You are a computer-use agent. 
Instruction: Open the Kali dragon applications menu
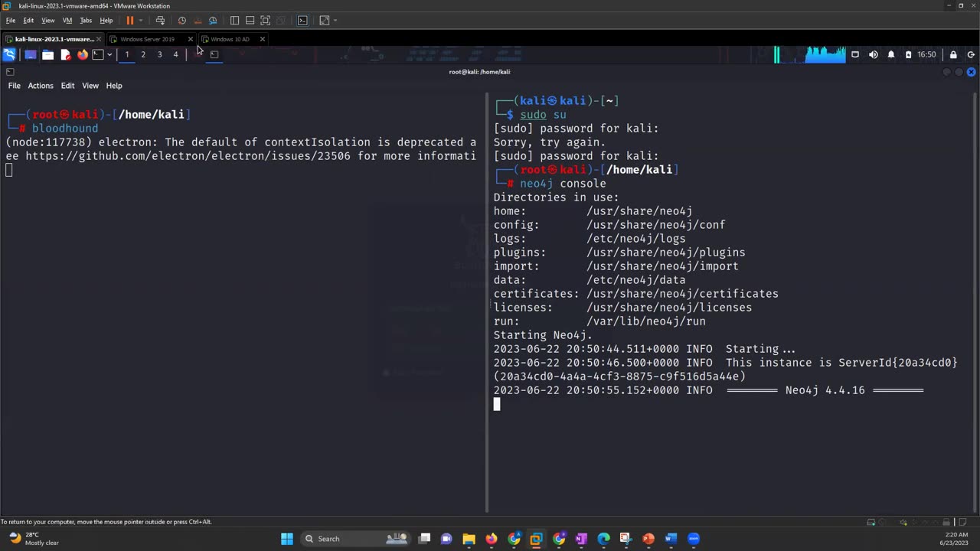point(9,54)
